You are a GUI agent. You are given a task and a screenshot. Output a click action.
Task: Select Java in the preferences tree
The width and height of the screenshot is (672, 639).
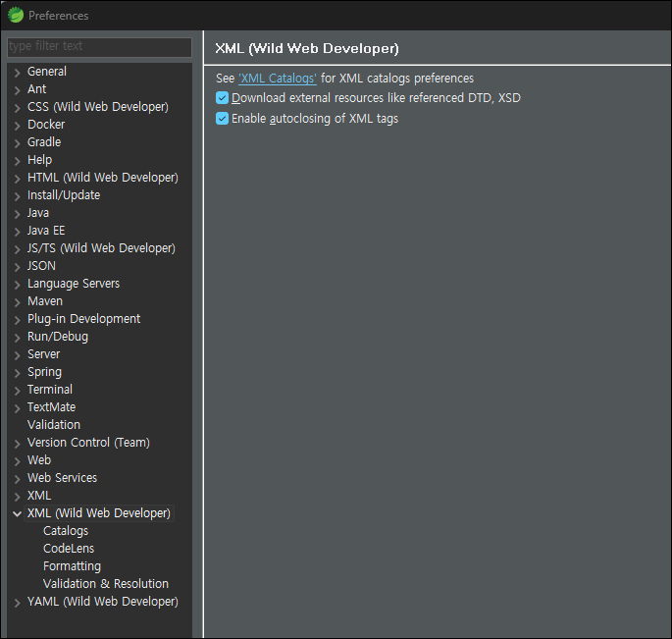38,213
